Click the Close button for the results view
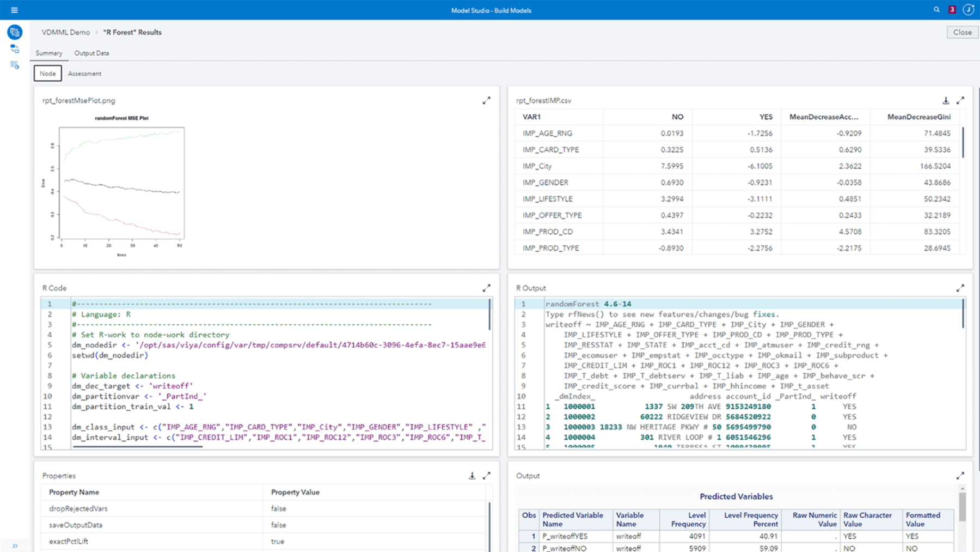980x552 pixels. [961, 32]
